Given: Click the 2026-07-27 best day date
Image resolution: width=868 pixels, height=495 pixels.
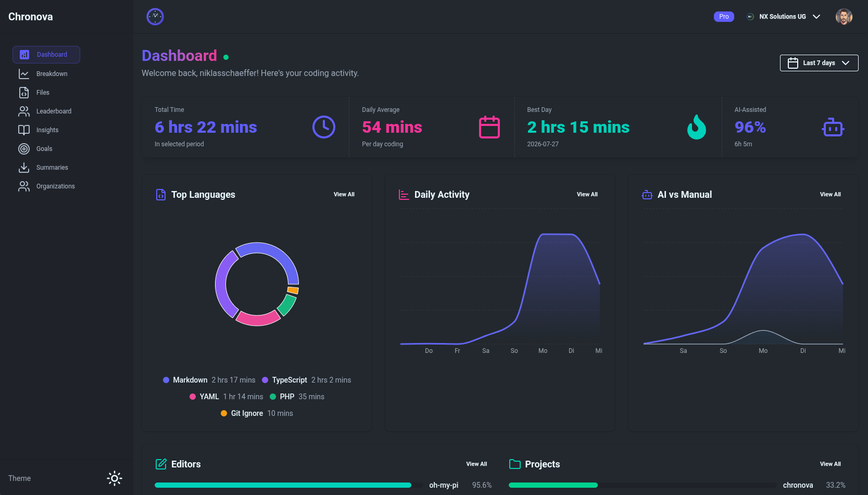Looking at the screenshot, I should 543,144.
